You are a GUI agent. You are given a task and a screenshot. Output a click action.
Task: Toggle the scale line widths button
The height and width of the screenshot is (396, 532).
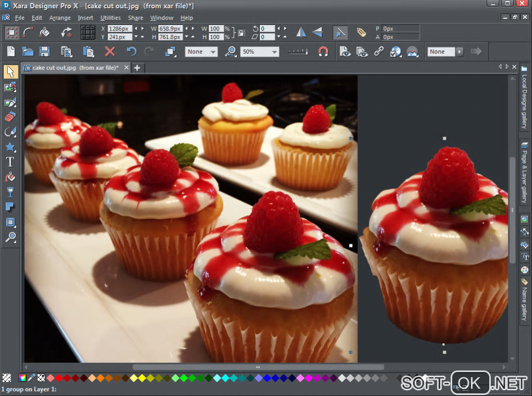click(x=340, y=32)
